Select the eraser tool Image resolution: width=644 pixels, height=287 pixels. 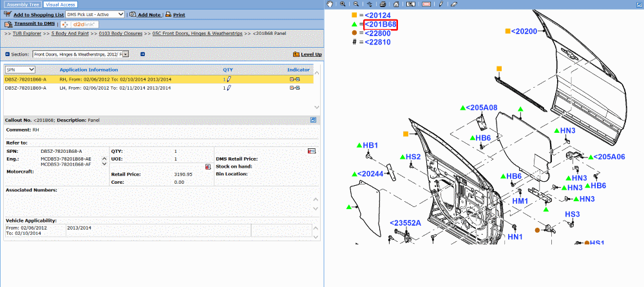453,4
